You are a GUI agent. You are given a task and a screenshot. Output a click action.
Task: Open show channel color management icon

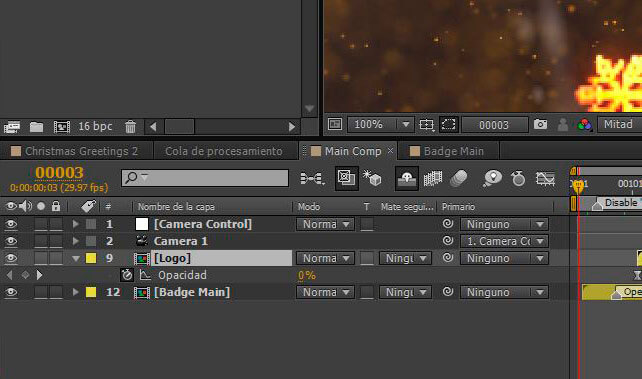pyautogui.click(x=584, y=124)
